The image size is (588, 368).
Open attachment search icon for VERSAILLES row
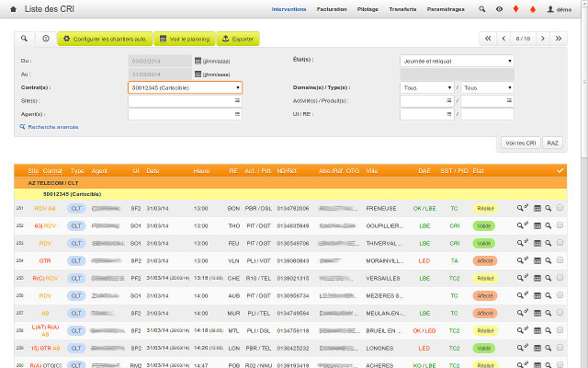click(523, 278)
